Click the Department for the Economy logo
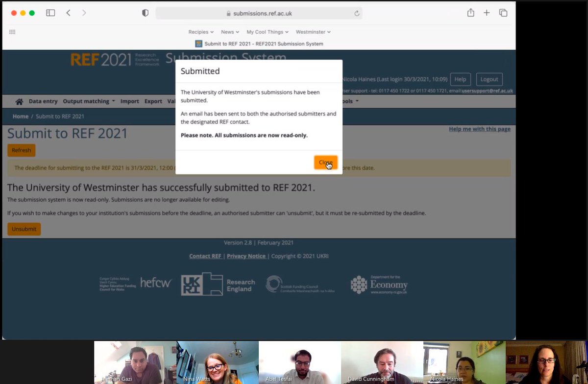Viewport: 588px width, 384px height. pos(379,285)
